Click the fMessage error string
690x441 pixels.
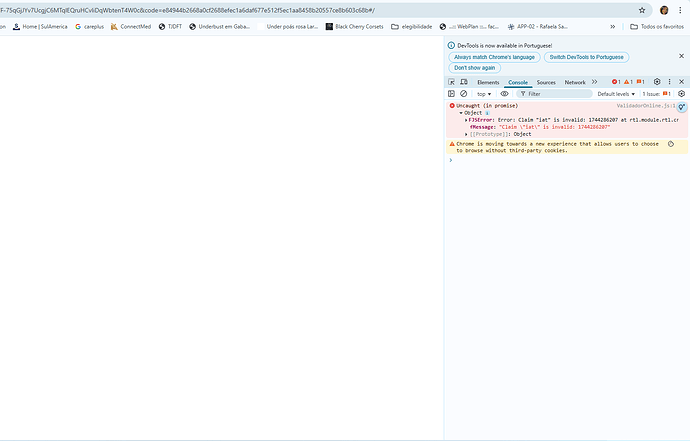point(554,127)
